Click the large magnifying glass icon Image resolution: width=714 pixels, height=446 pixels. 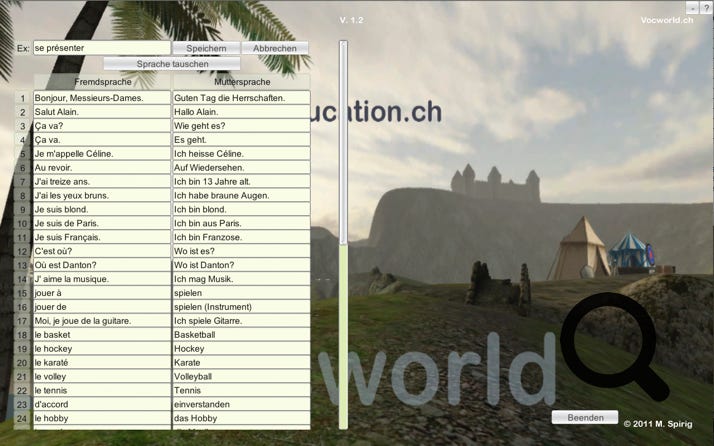pyautogui.click(x=612, y=343)
